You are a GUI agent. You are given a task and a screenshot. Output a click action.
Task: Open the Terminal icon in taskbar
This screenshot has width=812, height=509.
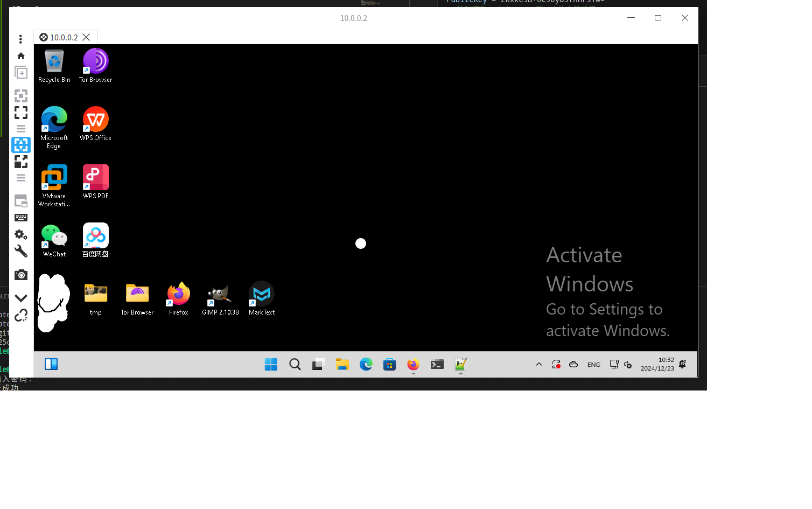click(437, 365)
